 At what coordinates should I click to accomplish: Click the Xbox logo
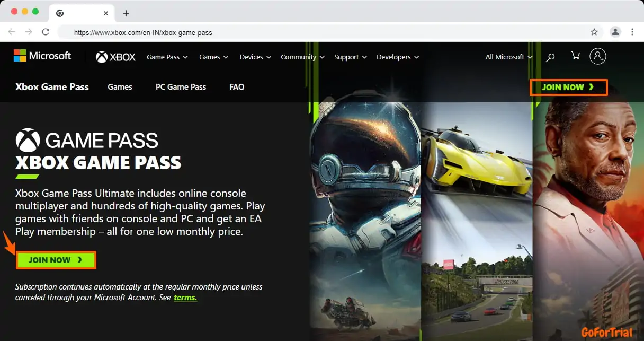116,57
